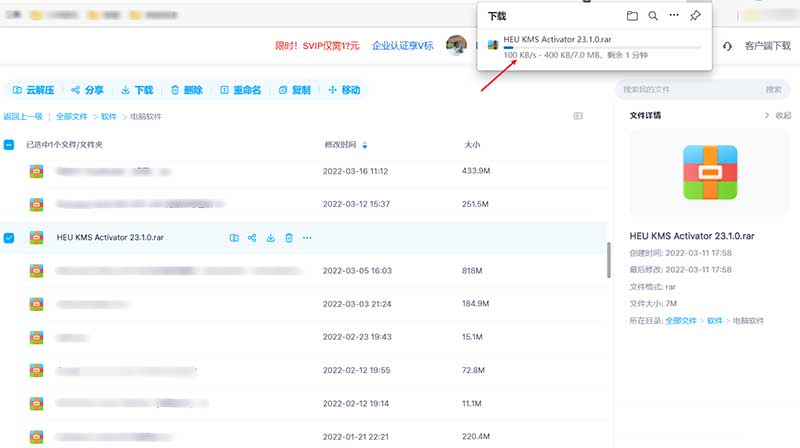Click the 删除 toolbar button

coord(187,90)
